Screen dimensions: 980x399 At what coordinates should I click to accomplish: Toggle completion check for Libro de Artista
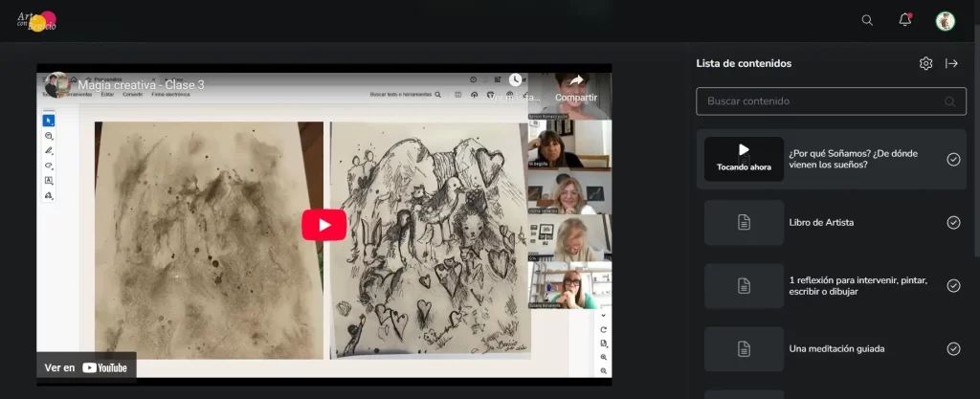(953, 222)
